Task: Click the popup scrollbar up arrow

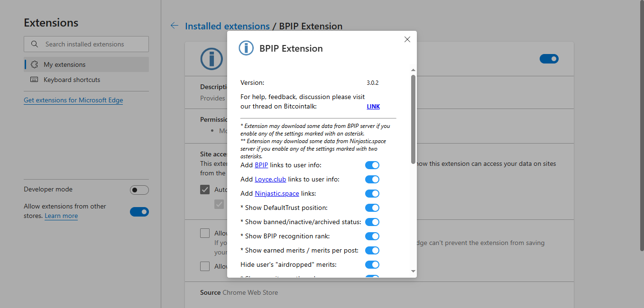Action: 413,70
